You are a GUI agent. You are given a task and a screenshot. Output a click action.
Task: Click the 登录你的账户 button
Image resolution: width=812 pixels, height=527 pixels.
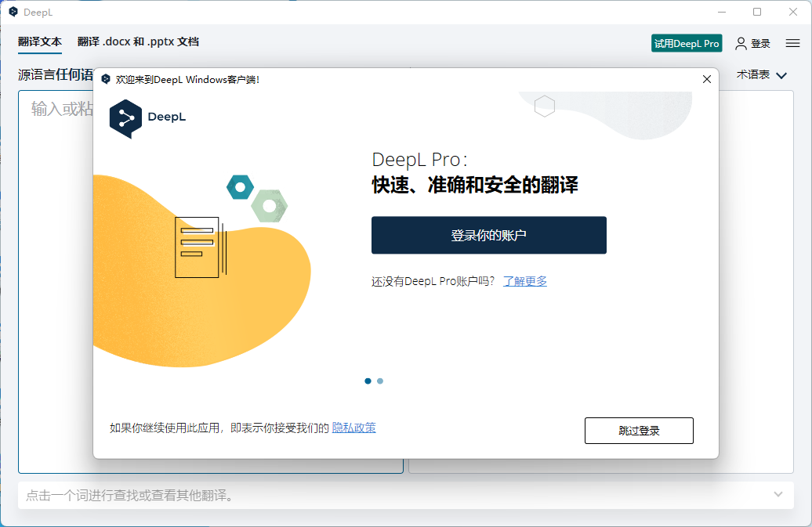coord(488,235)
